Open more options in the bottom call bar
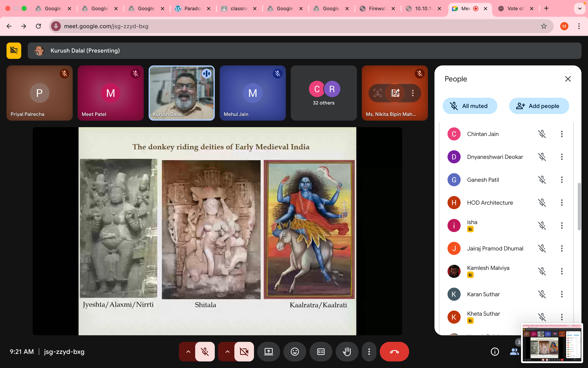The width and height of the screenshot is (588, 368). coord(369,351)
